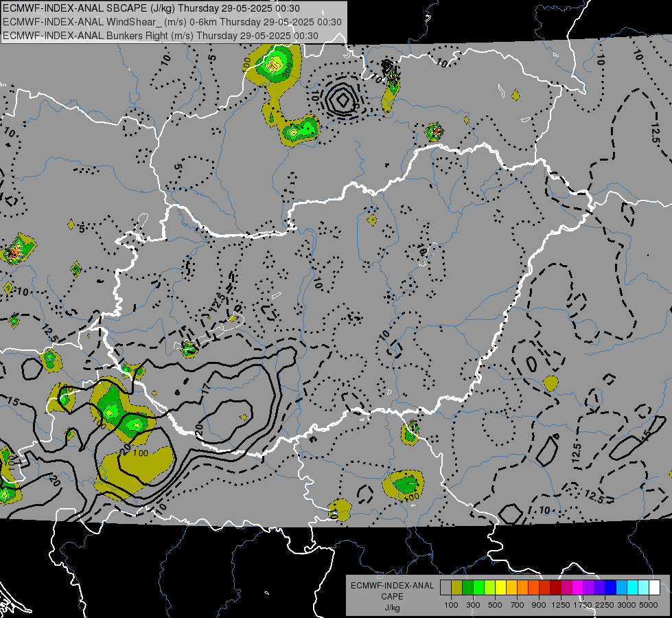This screenshot has width=672, height=618.
Task: Click the bright green legend swatch
Action: [478, 588]
